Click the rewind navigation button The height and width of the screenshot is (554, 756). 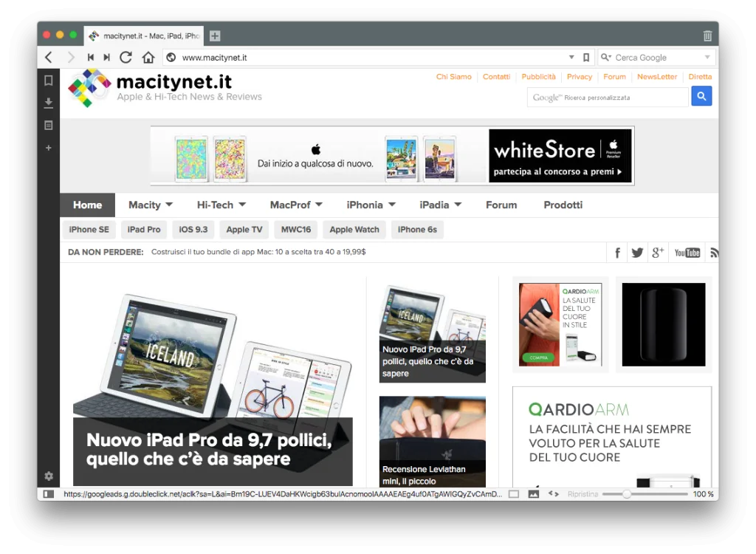(91, 58)
